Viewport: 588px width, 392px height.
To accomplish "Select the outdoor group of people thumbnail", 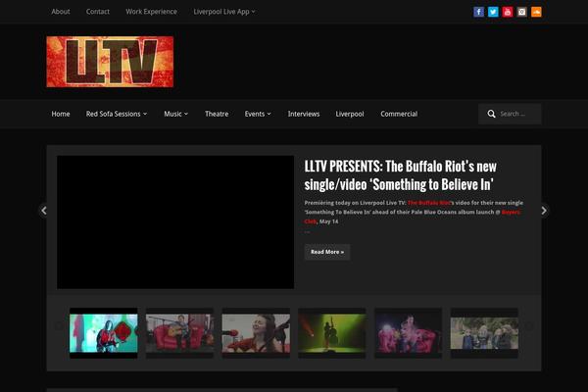I will [484, 333].
